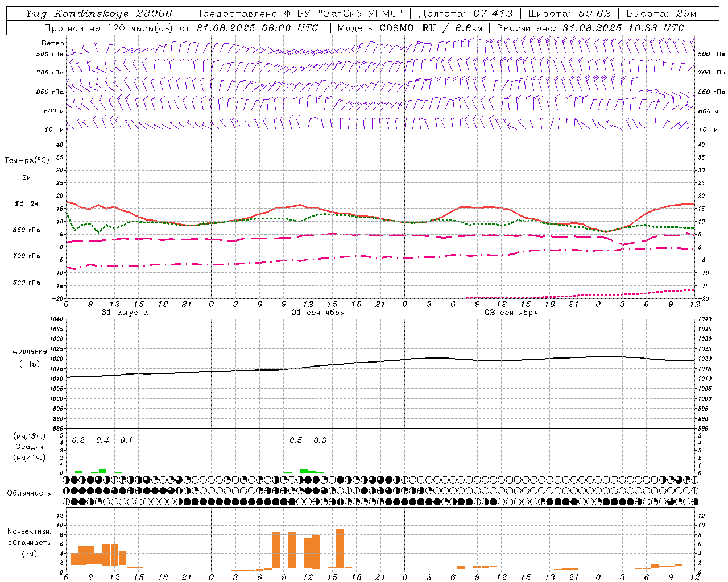Click the 02 сентября date label
The width and height of the screenshot is (728, 582).
[x=511, y=313]
